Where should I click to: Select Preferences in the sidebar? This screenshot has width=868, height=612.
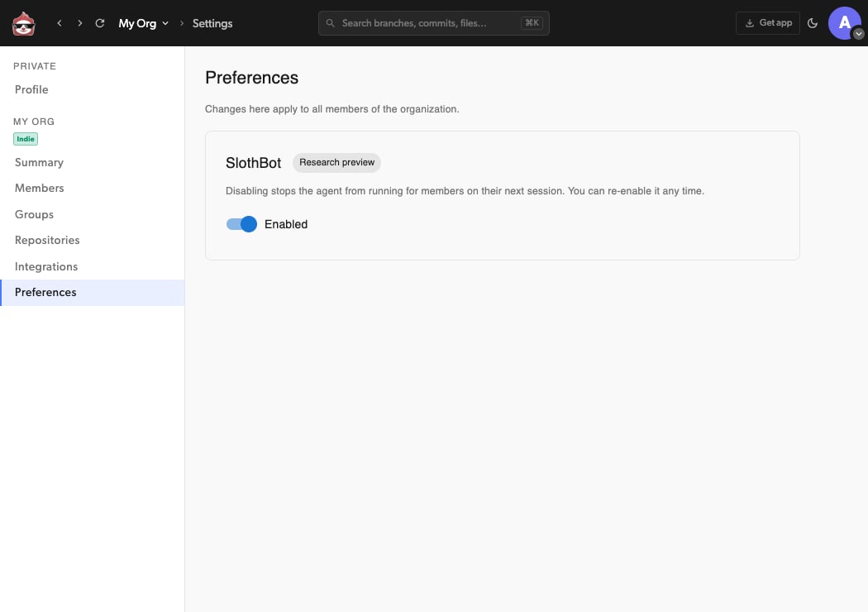(92, 293)
